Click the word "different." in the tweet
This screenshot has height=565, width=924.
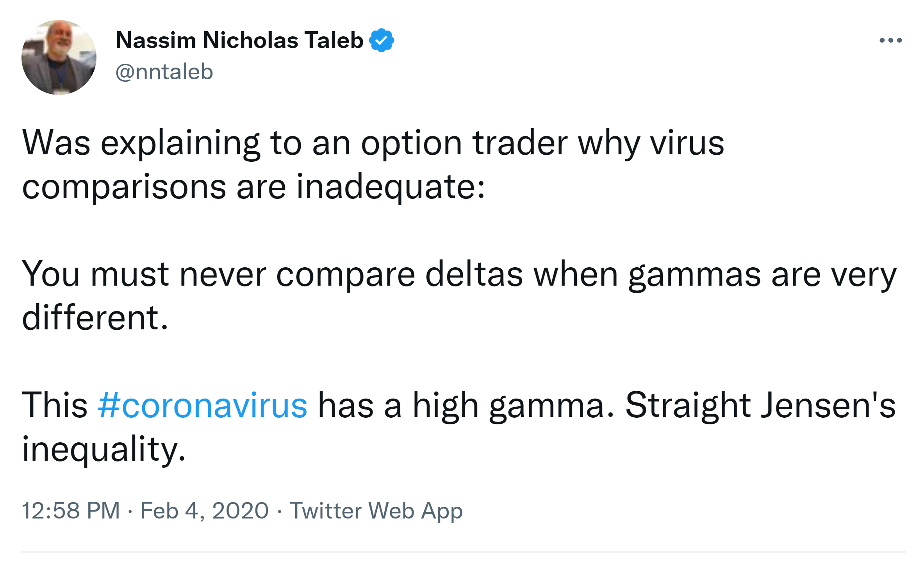point(95,318)
